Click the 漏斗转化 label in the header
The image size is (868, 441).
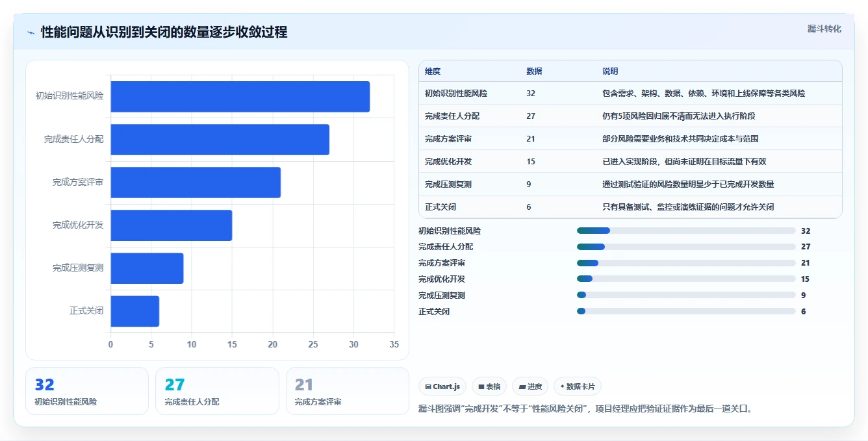[x=824, y=29]
